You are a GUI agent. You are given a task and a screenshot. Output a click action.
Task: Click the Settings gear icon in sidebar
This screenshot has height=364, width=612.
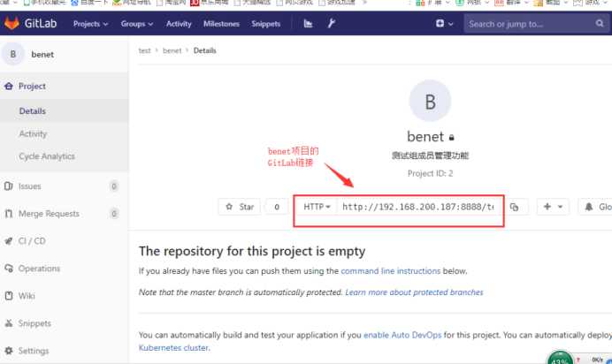9,351
